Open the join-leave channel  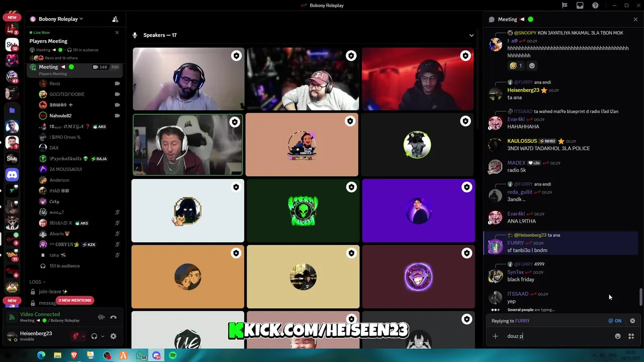(x=53, y=292)
